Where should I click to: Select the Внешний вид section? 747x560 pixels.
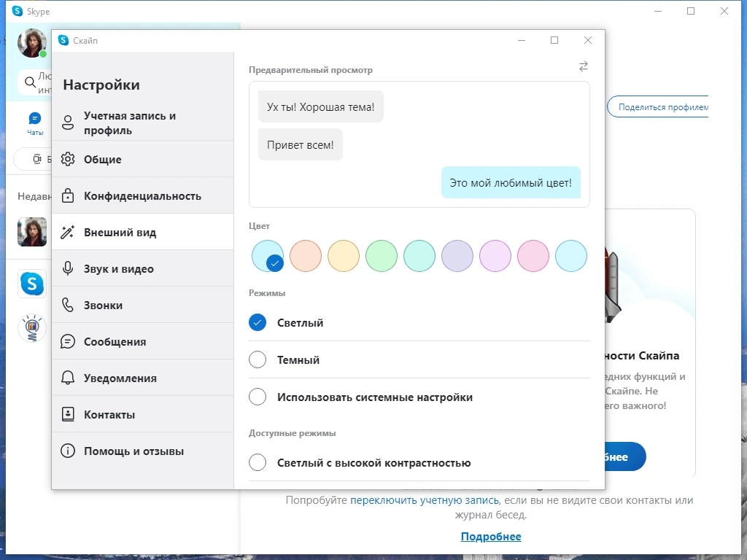tap(142, 233)
